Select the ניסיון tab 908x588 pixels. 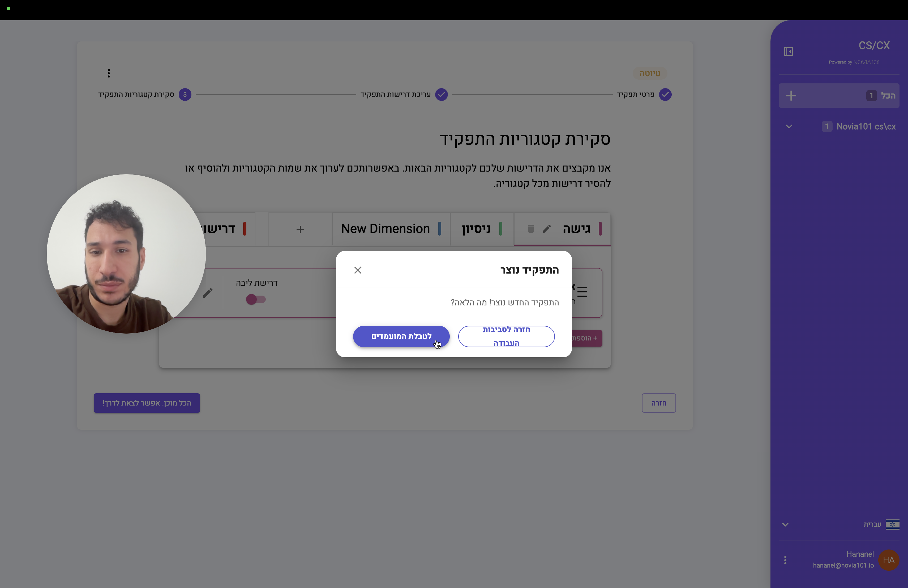click(x=482, y=229)
